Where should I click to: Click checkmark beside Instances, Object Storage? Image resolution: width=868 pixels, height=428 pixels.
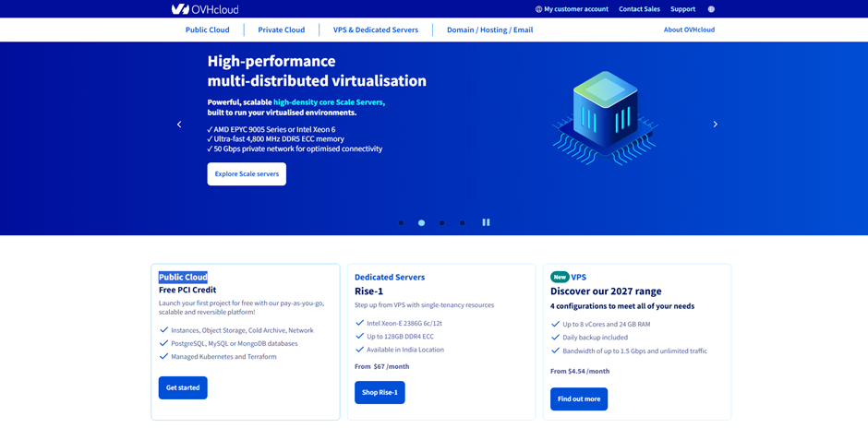tap(163, 329)
